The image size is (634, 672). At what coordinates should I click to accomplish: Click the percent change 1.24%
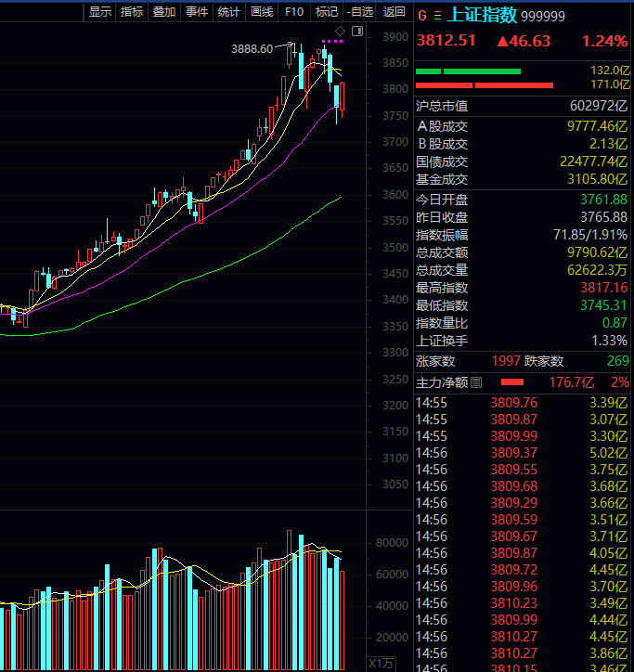coord(604,41)
